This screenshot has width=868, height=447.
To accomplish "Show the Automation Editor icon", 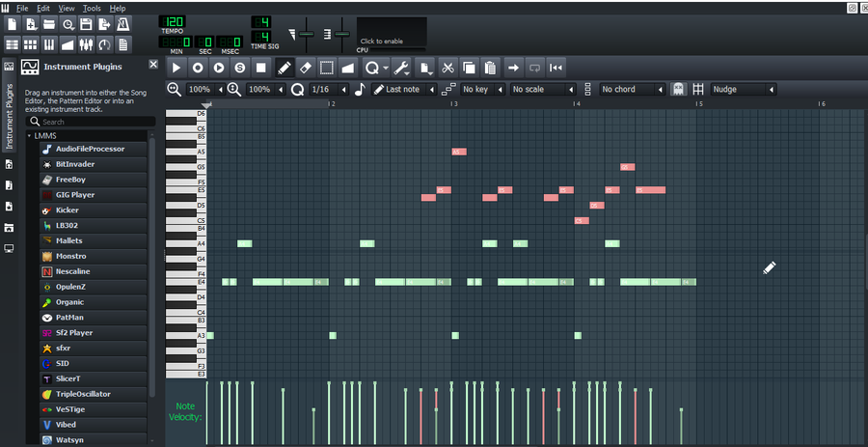I will [68, 44].
